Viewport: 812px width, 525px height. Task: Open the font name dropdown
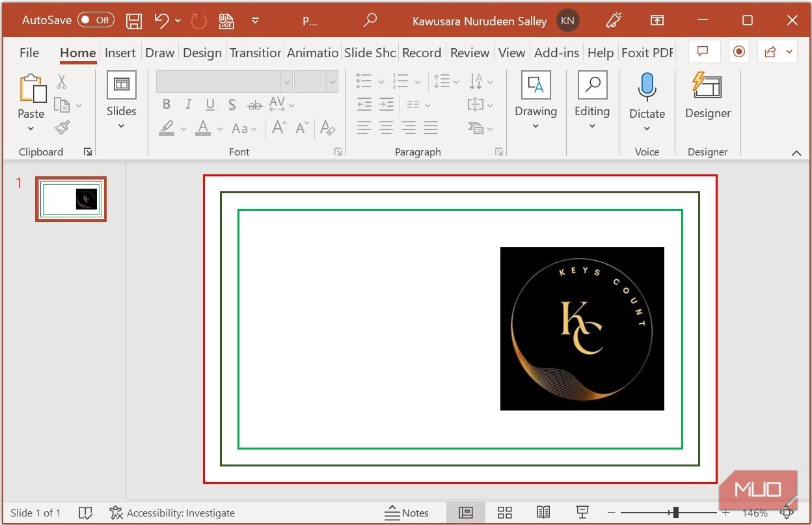point(286,82)
